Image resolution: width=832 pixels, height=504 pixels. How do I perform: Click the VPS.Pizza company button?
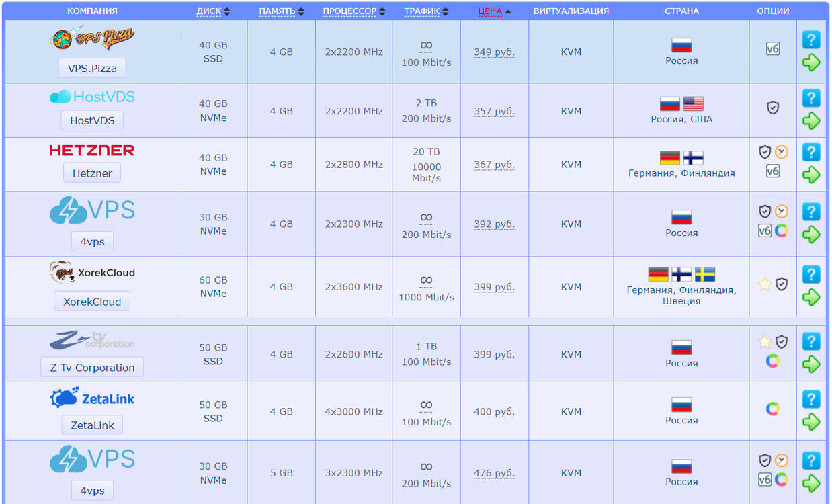click(x=92, y=68)
